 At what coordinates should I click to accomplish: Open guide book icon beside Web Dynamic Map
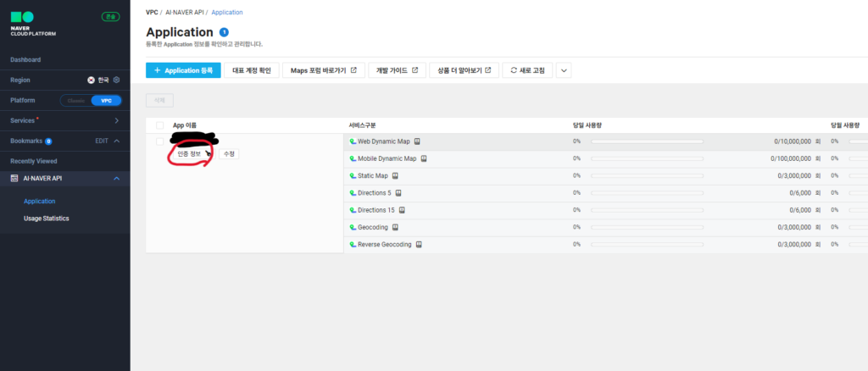(417, 141)
